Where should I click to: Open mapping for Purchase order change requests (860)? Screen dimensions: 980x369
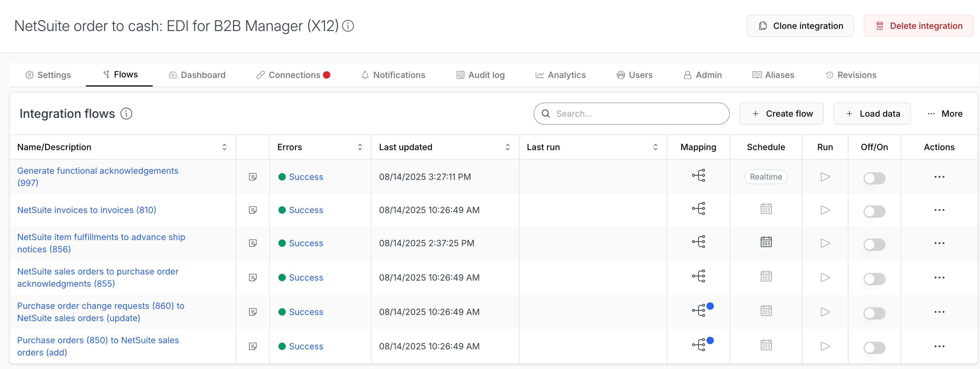click(x=699, y=310)
